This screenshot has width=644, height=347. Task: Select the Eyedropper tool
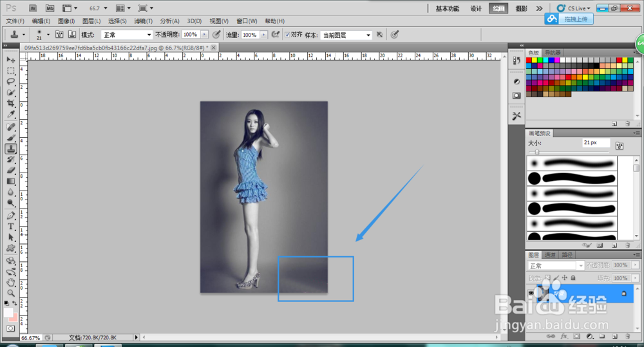(11, 114)
